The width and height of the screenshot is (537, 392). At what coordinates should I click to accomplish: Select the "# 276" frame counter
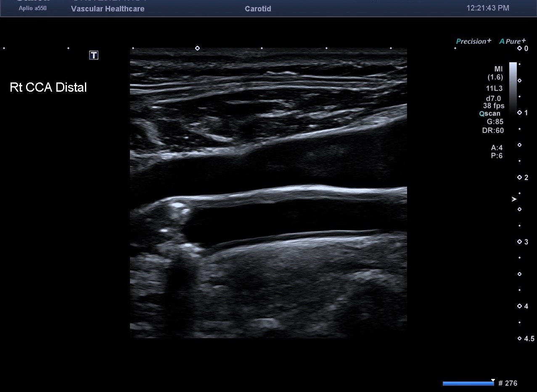coord(508,383)
